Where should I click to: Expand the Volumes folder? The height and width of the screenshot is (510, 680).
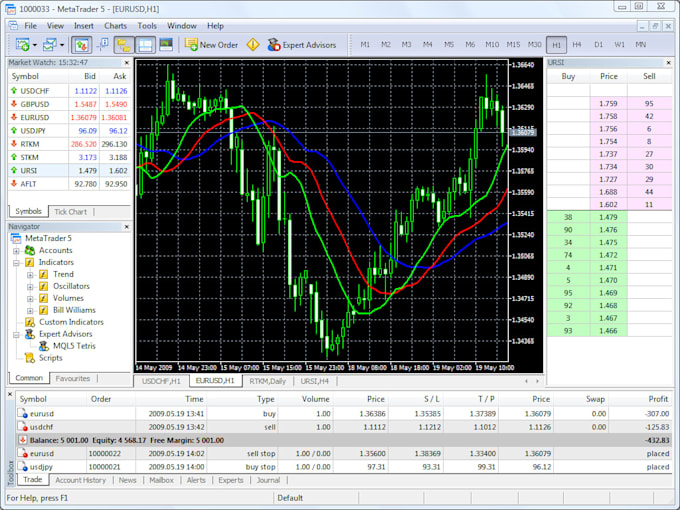point(30,299)
